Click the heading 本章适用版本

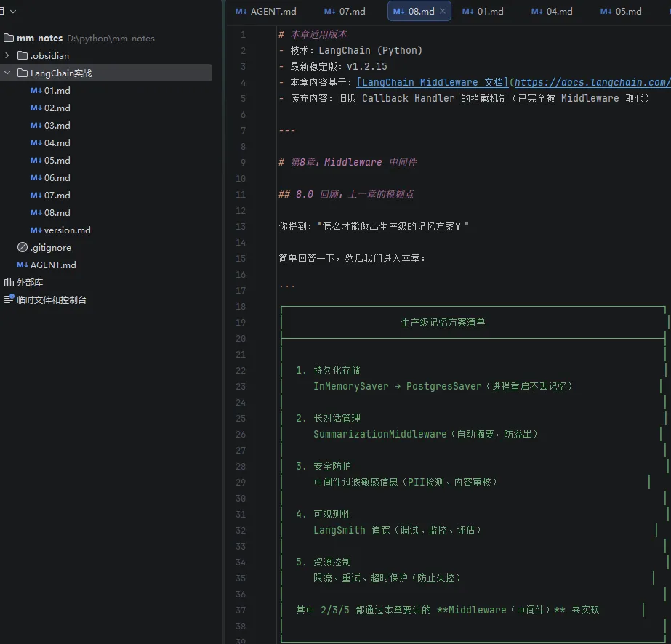pyautogui.click(x=319, y=34)
